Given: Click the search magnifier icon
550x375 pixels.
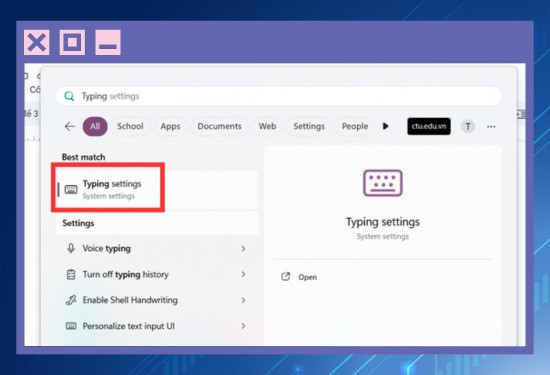Looking at the screenshot, I should tap(69, 96).
